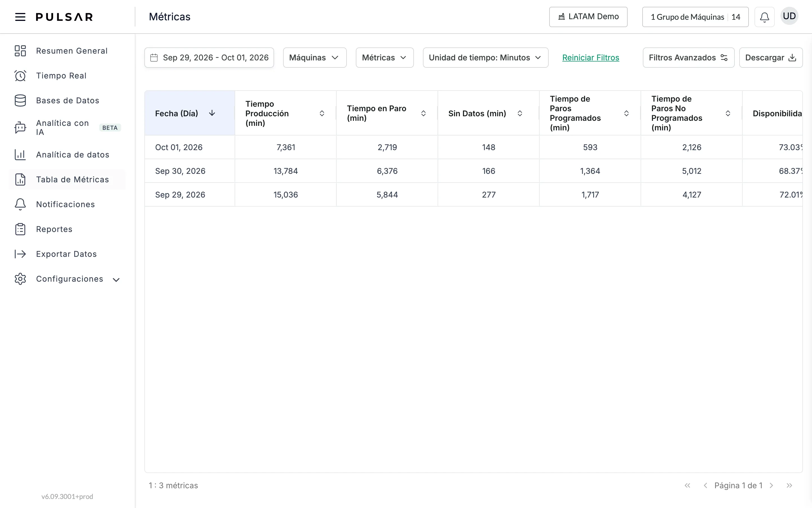Image resolution: width=812 pixels, height=508 pixels.
Task: Expand the Configuraciones chevron
Action: pos(116,279)
